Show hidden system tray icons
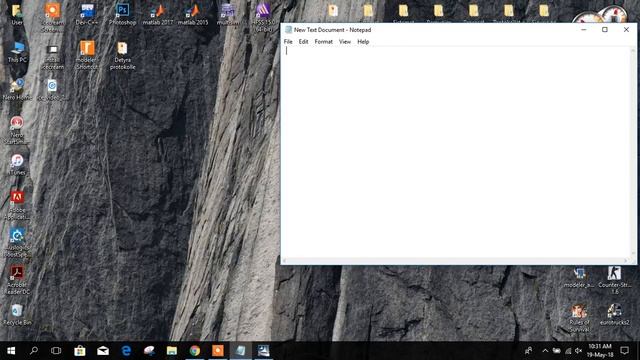The width and height of the screenshot is (640, 360). (545, 351)
